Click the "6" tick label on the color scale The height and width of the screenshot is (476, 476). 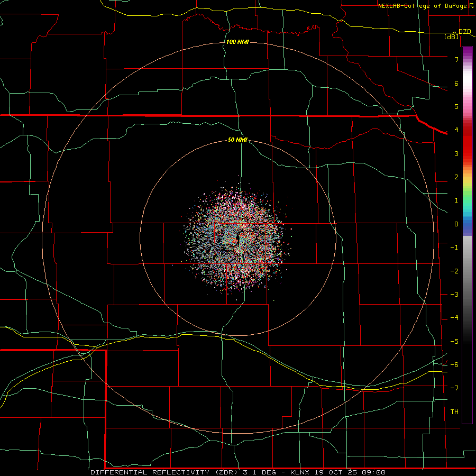tap(456, 83)
